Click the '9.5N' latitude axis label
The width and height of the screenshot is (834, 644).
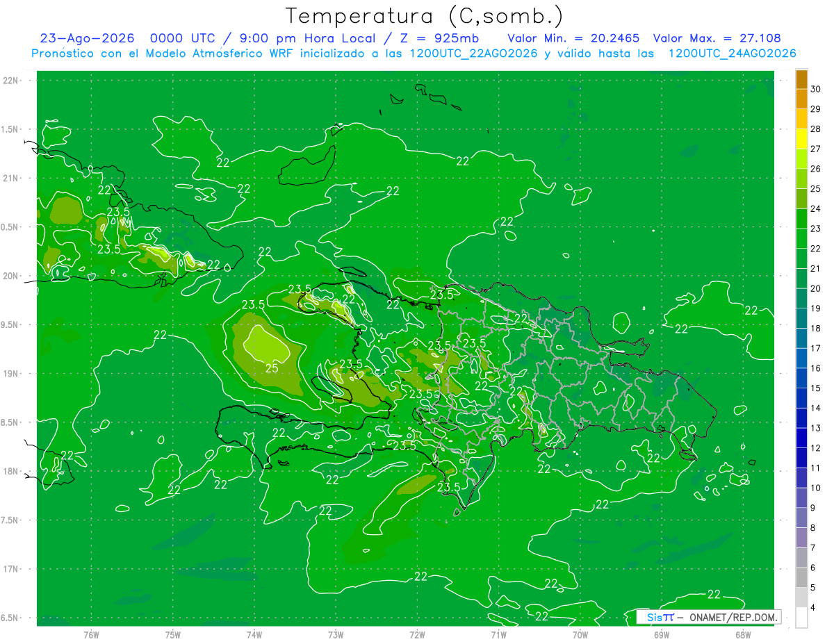coord(10,324)
